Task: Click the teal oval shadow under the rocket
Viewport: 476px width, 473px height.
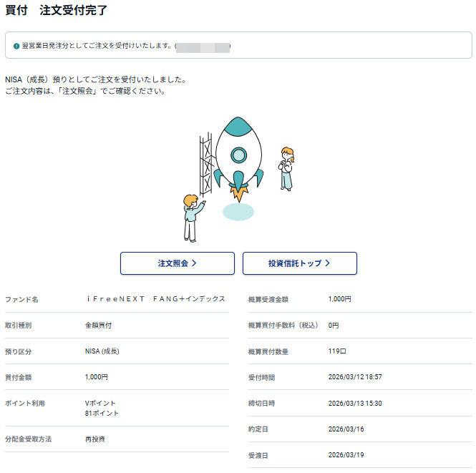Action: coord(238,211)
